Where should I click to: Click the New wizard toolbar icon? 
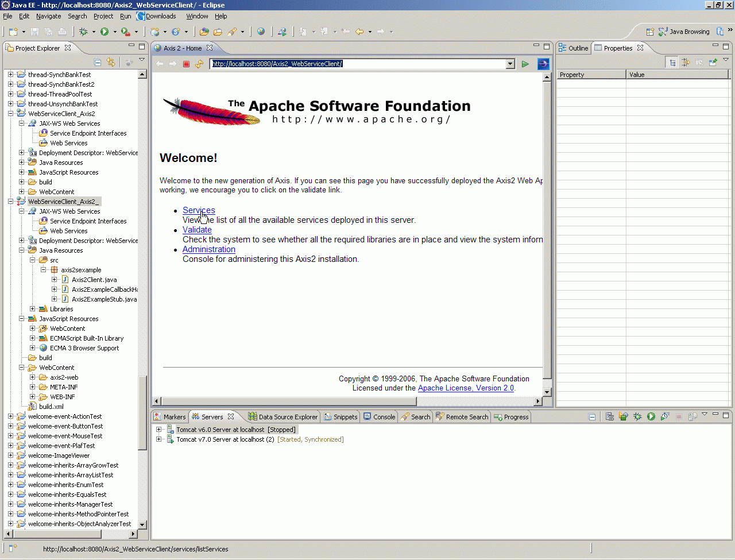point(13,32)
